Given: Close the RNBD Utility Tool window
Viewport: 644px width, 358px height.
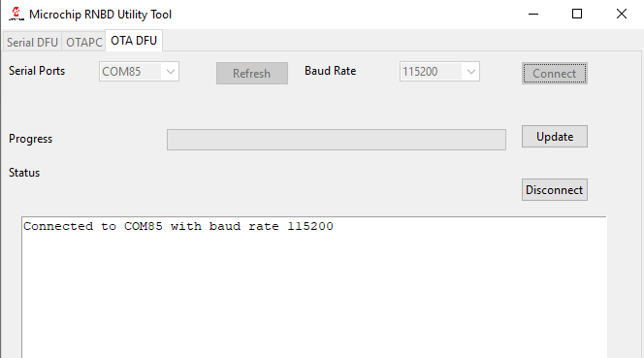Looking at the screenshot, I should tap(622, 14).
